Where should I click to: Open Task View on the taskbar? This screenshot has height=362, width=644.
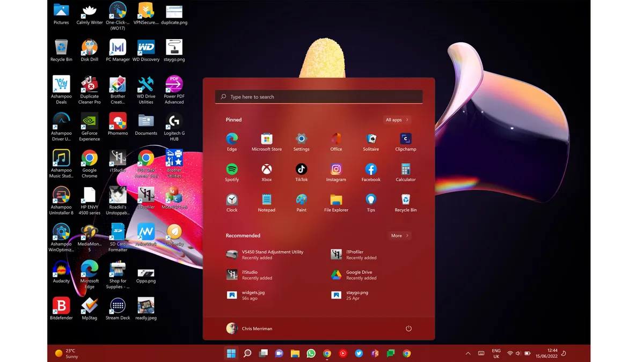(263, 353)
